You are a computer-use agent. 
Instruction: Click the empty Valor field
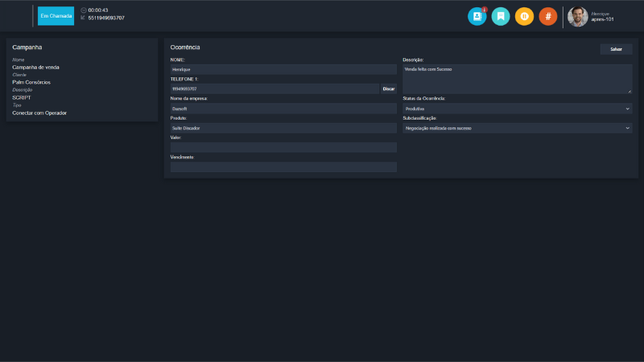283,147
